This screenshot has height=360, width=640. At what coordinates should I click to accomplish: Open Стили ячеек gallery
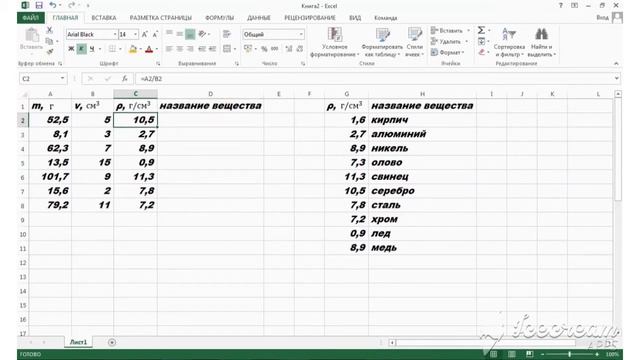coord(415,42)
